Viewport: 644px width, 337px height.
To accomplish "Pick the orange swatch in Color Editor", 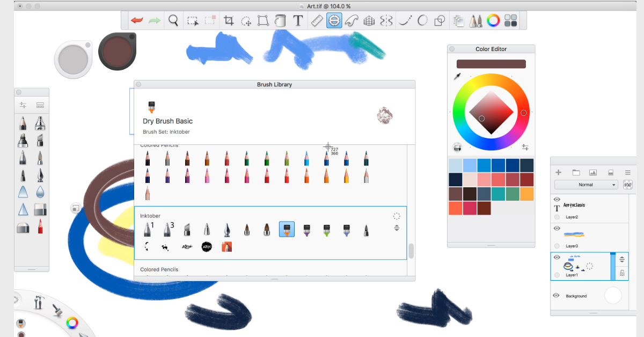I will [527, 194].
